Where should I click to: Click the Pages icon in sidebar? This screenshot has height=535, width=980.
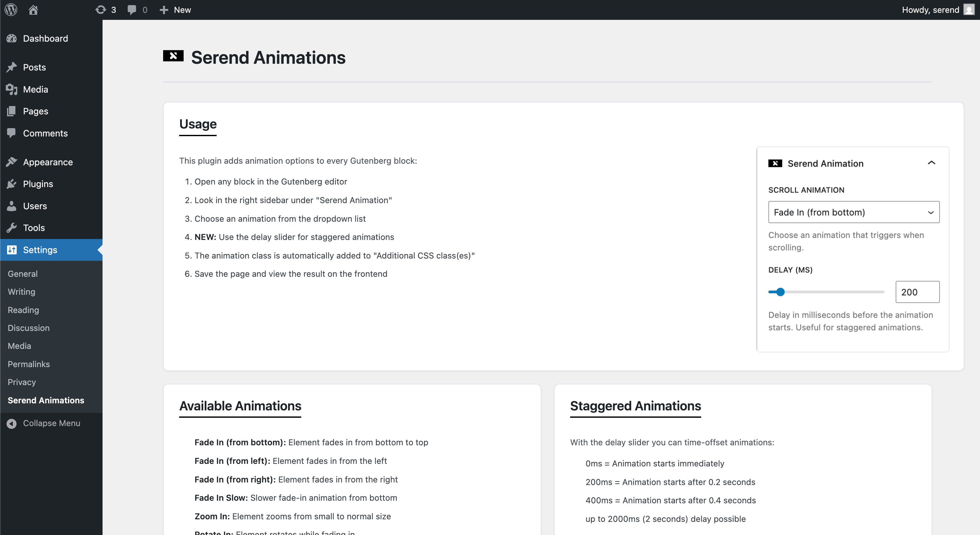12,111
